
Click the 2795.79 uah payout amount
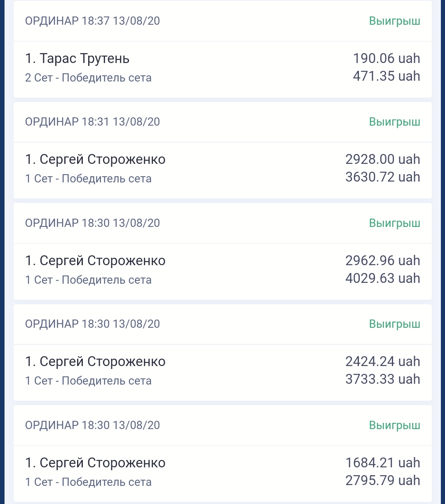[x=383, y=481]
